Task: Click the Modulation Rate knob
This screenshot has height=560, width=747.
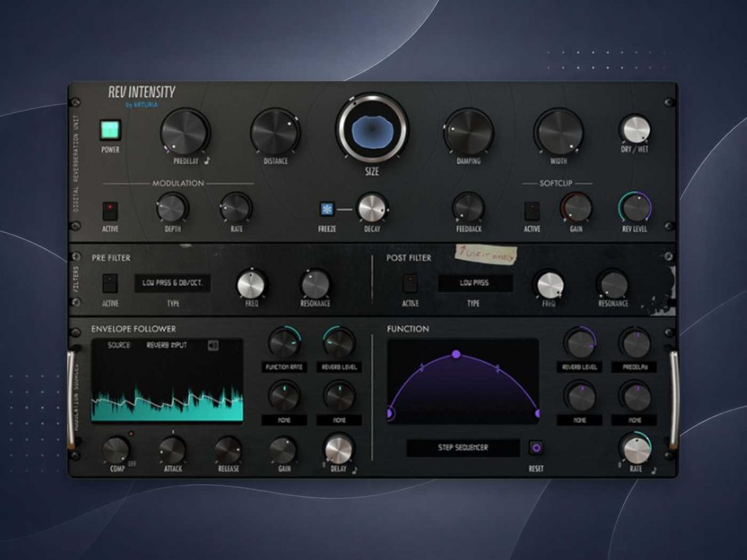Action: point(236,208)
